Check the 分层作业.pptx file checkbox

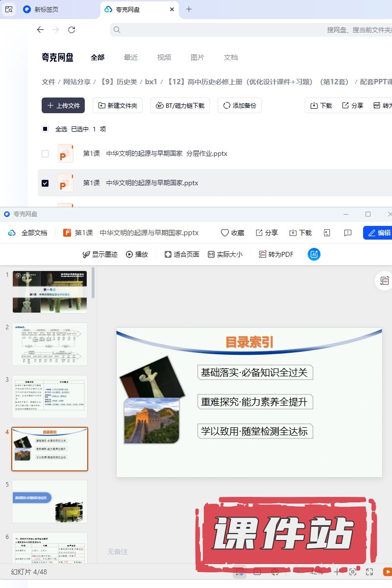tap(45, 153)
